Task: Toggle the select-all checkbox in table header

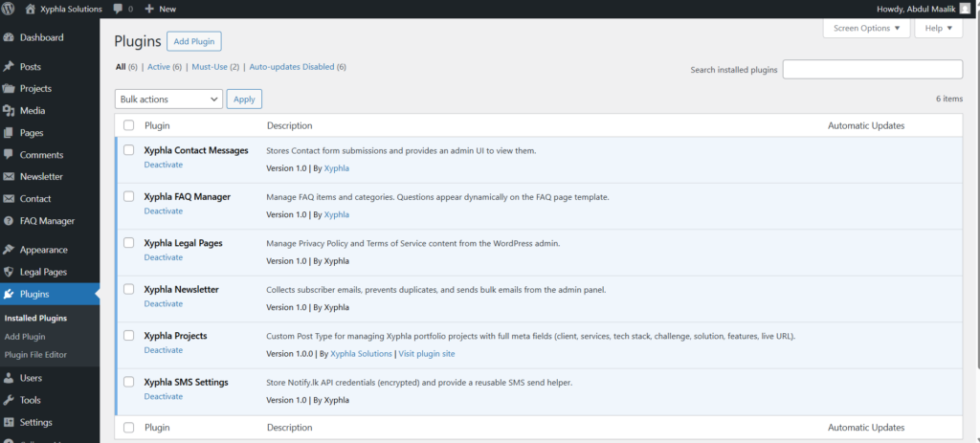Action: 129,125
